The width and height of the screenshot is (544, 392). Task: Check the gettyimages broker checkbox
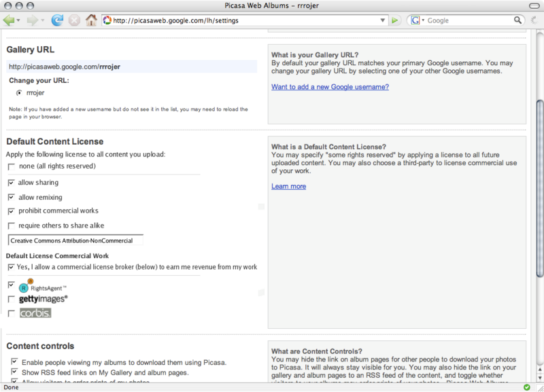[x=11, y=299]
